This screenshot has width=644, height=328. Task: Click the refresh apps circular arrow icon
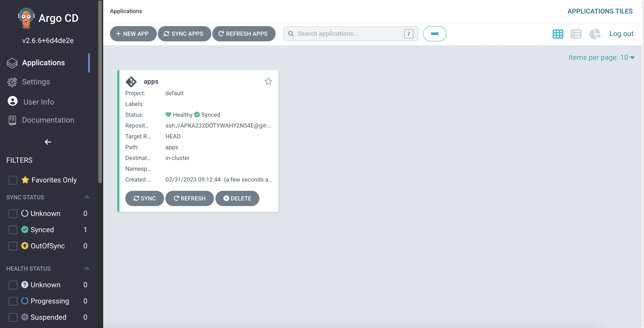click(x=221, y=34)
